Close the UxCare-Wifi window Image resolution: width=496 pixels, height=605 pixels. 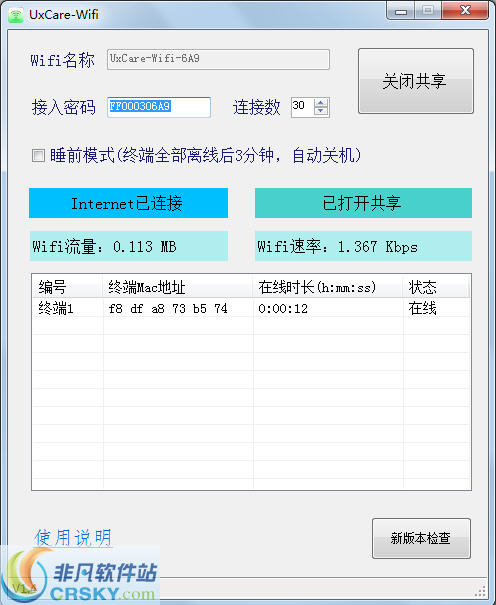(466, 10)
